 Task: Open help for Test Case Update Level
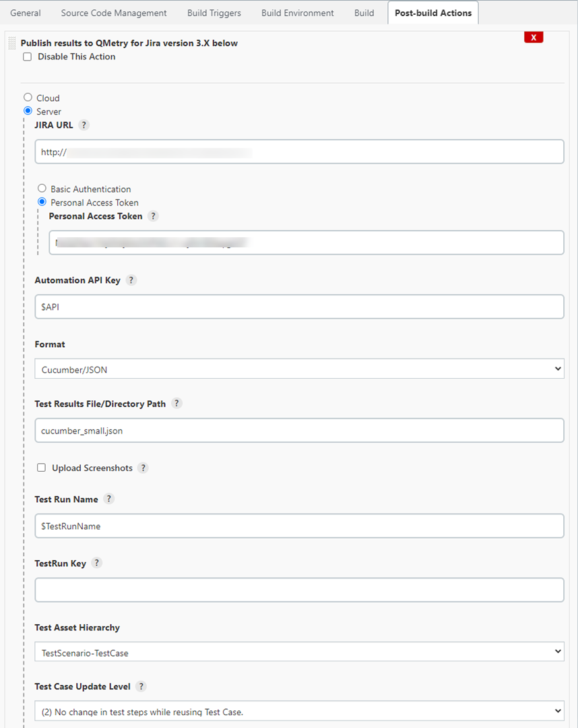pos(141,686)
